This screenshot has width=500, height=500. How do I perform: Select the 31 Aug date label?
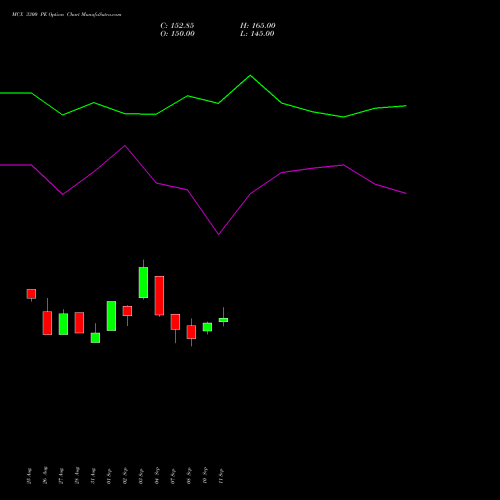click(93, 476)
